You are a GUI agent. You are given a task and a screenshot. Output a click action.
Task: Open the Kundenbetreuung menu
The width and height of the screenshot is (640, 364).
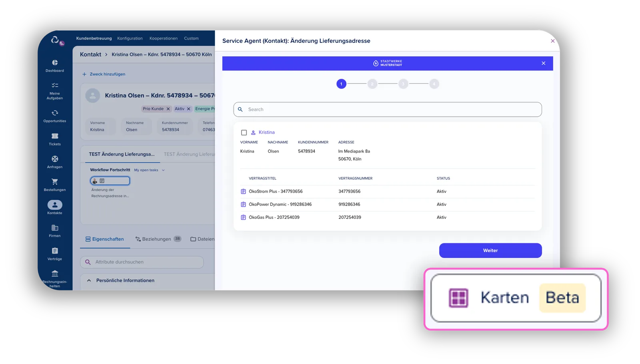(94, 38)
